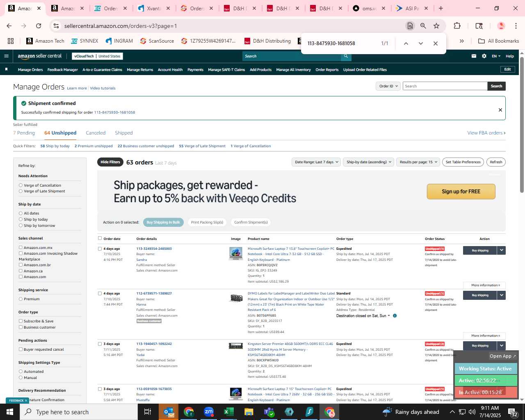525x420 pixels.
Task: Click the Print Packing Slip(s) button
Action: coord(207,222)
